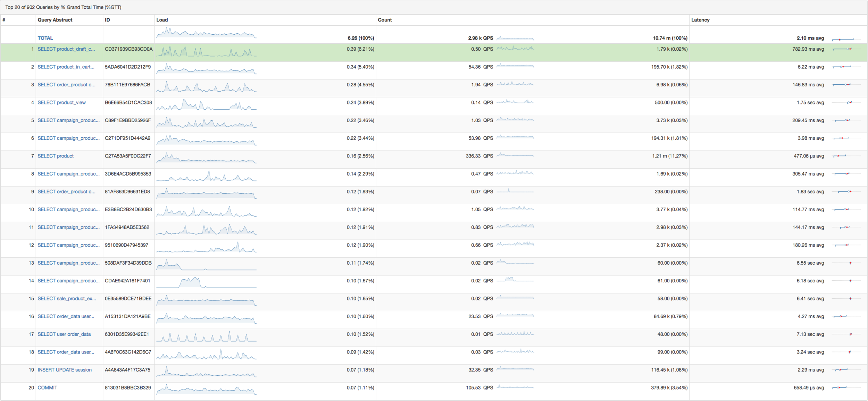Open the COMMIT query link
The height and width of the screenshot is (401, 868).
click(47, 388)
